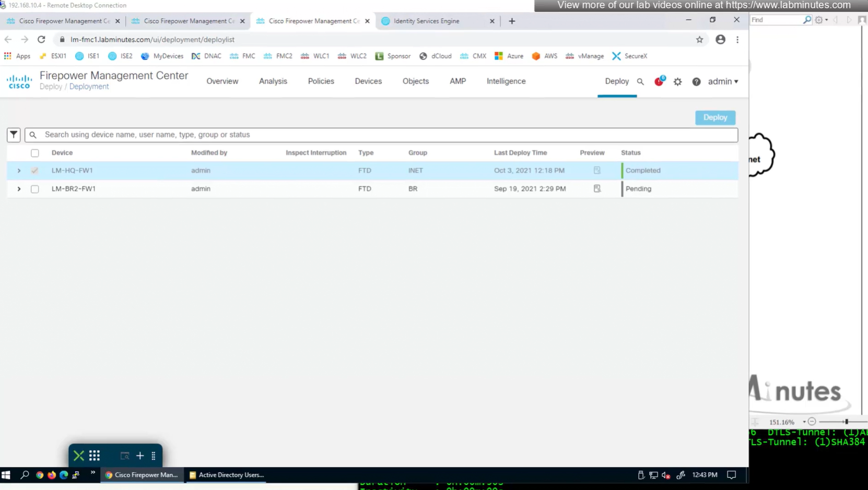Viewport: 868px width, 490px height.
Task: Reload the browser page
Action: click(41, 40)
